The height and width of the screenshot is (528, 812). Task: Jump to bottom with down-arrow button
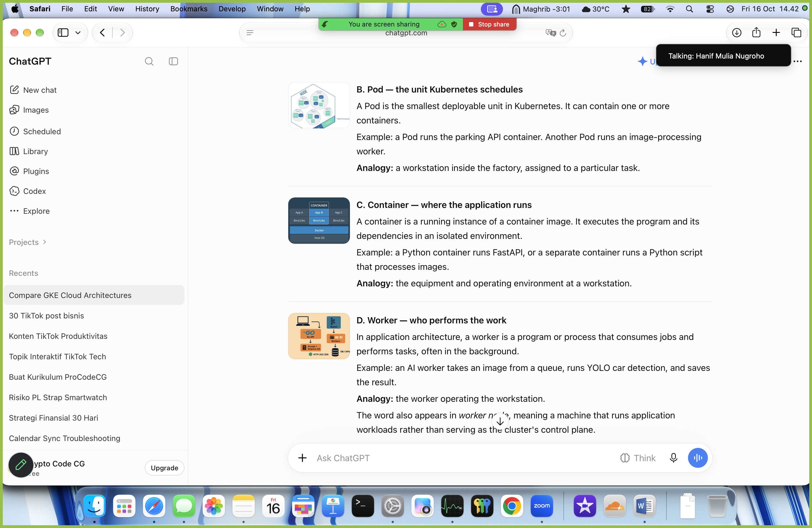click(x=500, y=421)
